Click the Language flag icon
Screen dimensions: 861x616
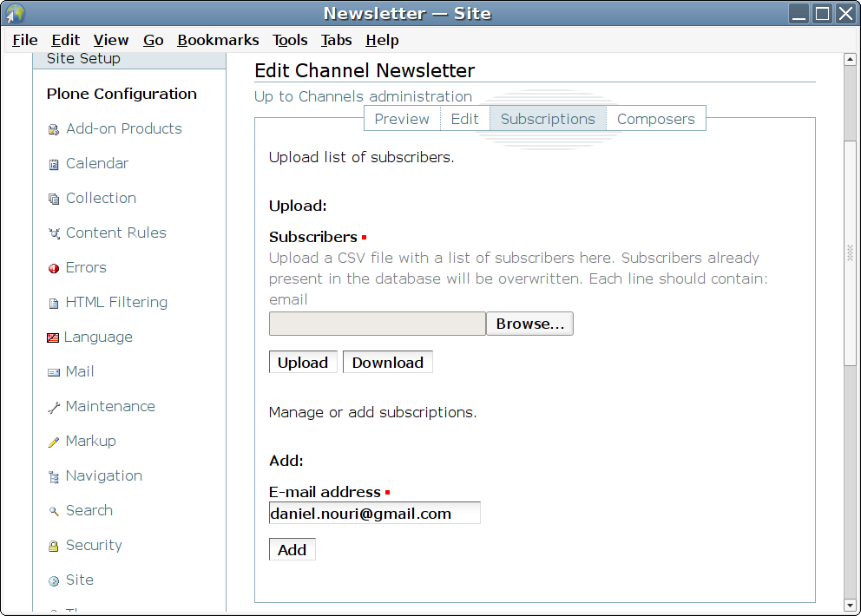[53, 337]
